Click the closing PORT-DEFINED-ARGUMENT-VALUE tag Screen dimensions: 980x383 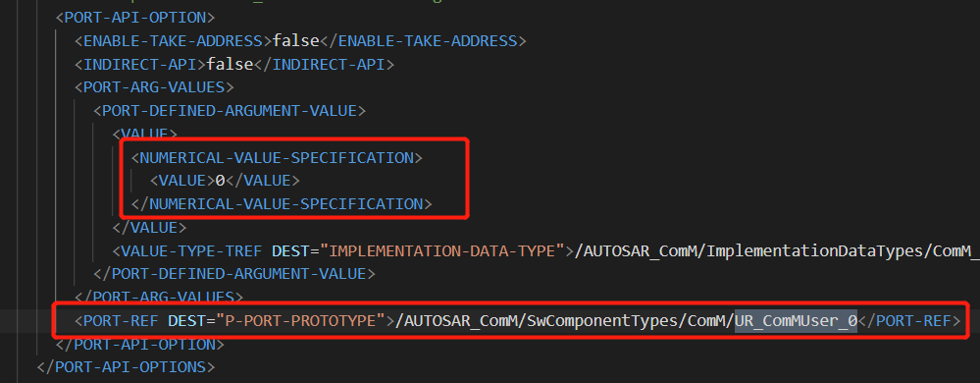[x=233, y=273]
